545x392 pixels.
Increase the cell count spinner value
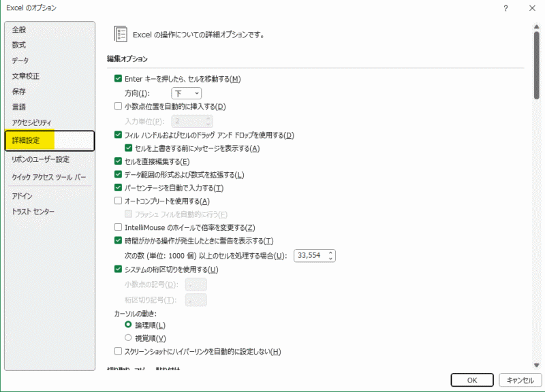tap(330, 252)
